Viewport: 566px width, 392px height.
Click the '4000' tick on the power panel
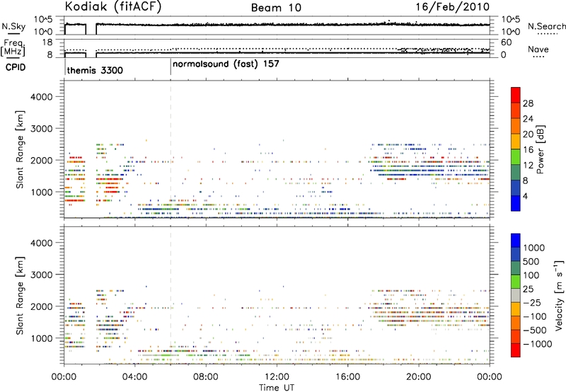(42, 97)
